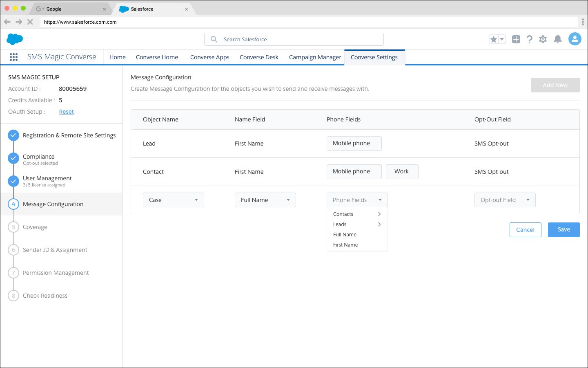Viewport: 588px width, 368px height.
Task: Click Contact row Mobile phone chip
Action: point(354,172)
